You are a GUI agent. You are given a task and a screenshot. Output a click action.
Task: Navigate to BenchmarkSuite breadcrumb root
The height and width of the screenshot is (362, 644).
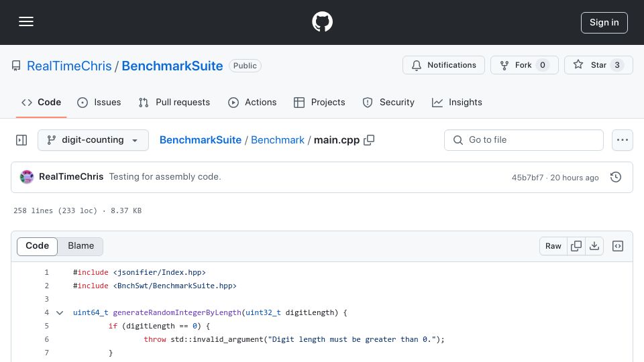click(201, 140)
